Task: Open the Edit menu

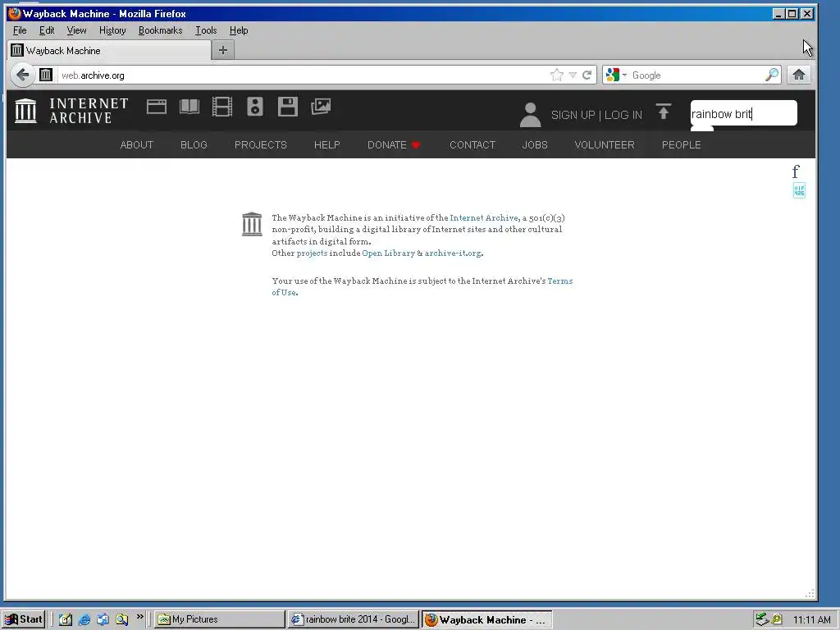Action: click(x=47, y=30)
